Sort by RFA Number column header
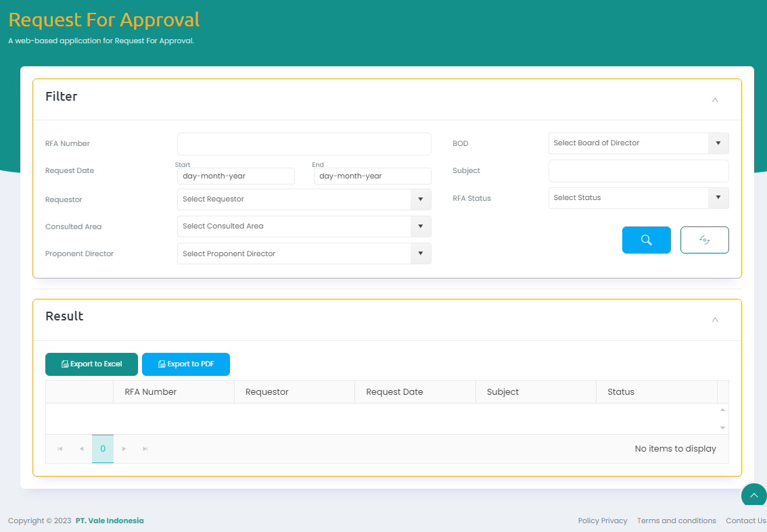 coord(151,392)
